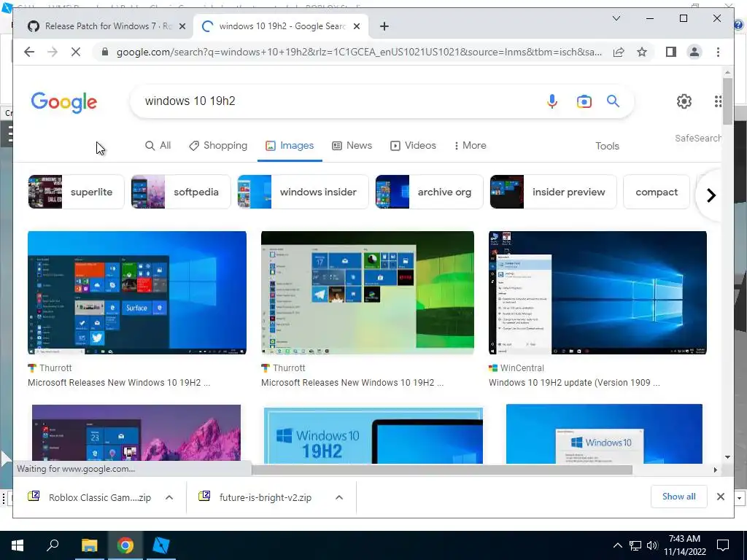The width and height of the screenshot is (747, 560).
Task: Open the tab search dropdown
Action: coord(616,18)
